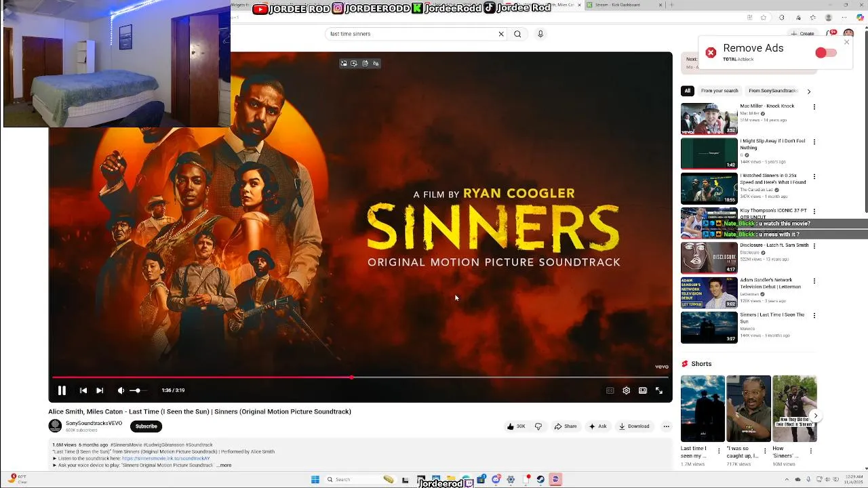Select the From SonySoundtracks chip

point(772,91)
